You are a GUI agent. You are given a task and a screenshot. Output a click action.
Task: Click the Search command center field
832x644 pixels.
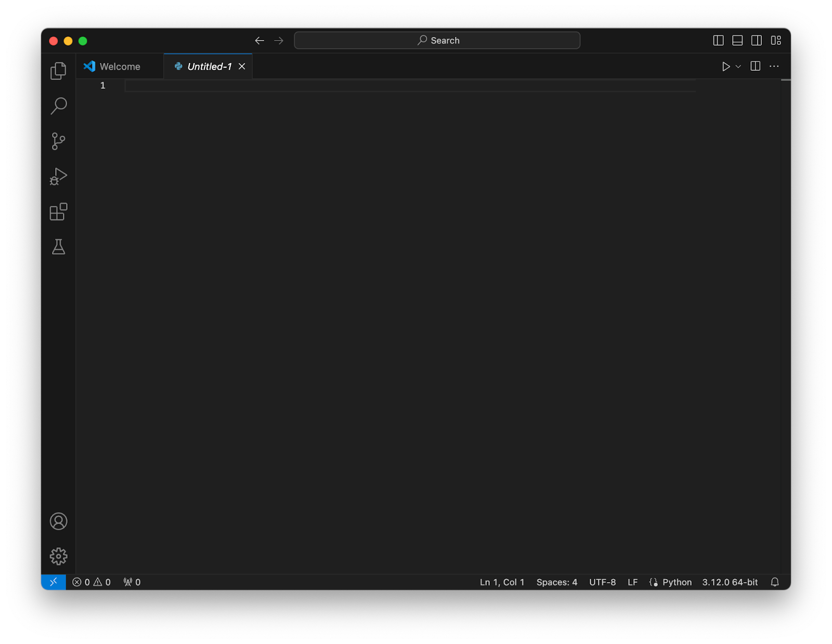[x=437, y=41]
